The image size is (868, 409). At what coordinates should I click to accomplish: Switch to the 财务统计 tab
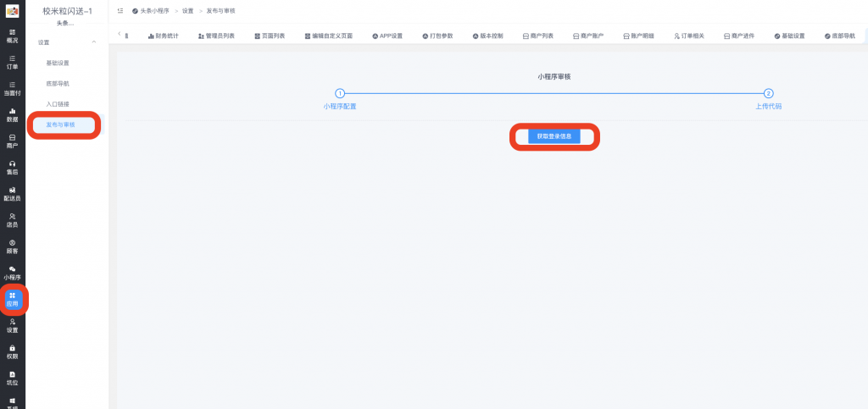coord(164,36)
